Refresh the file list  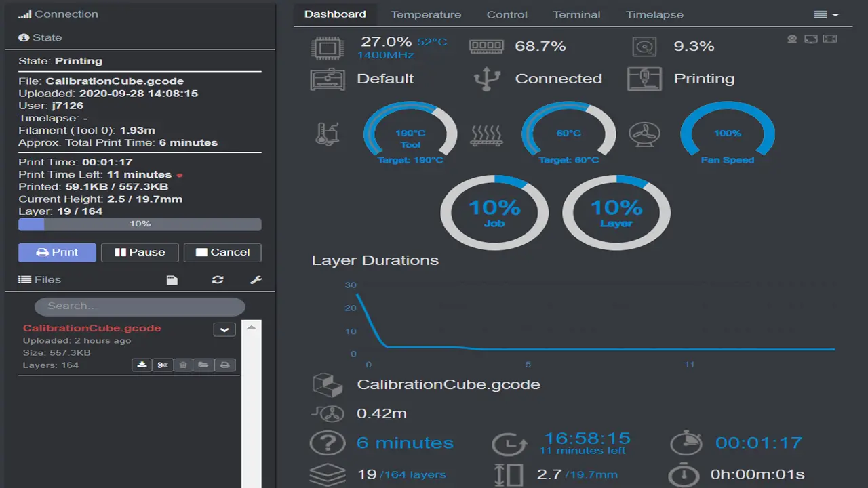218,280
